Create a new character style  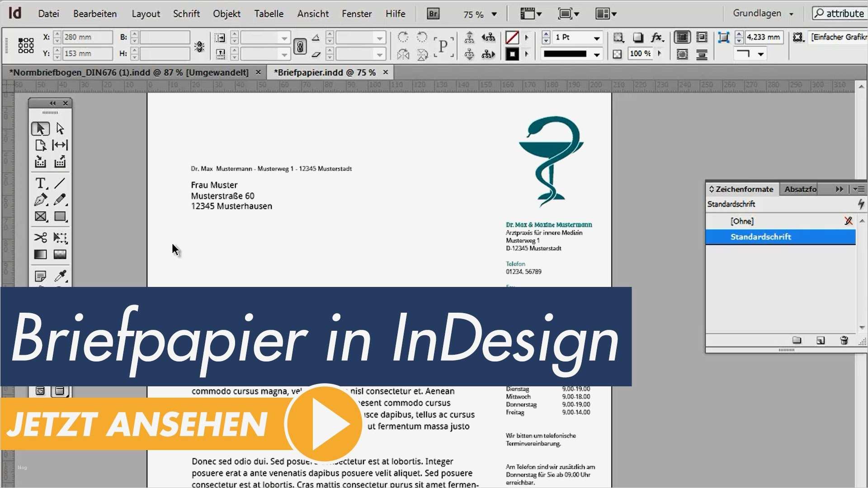(x=821, y=340)
